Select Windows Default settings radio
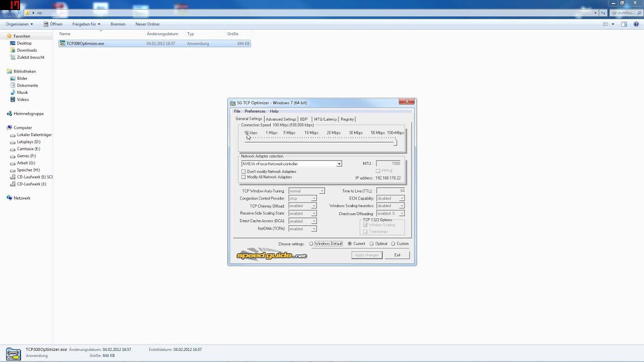 (x=311, y=244)
